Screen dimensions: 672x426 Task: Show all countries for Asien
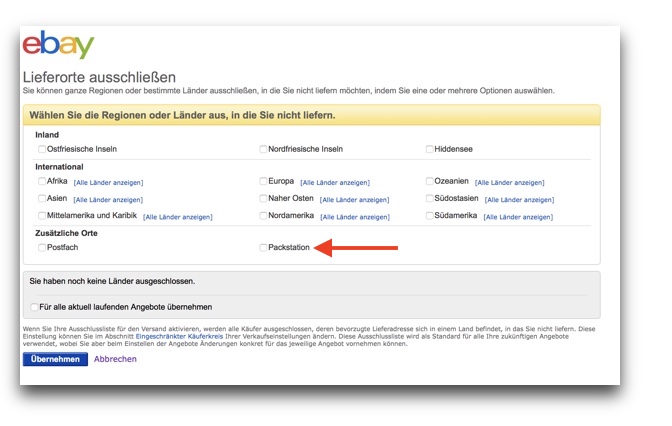(x=108, y=200)
